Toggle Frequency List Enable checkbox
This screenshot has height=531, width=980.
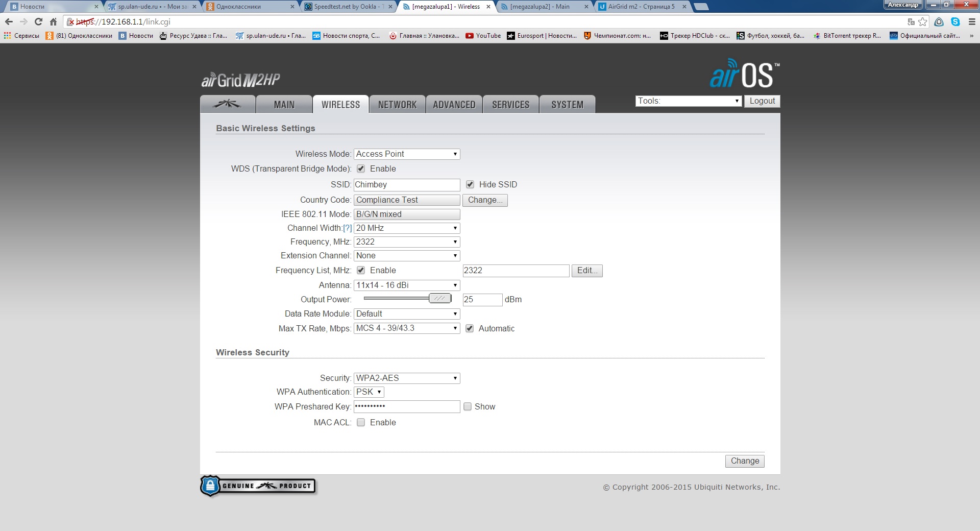[361, 270]
